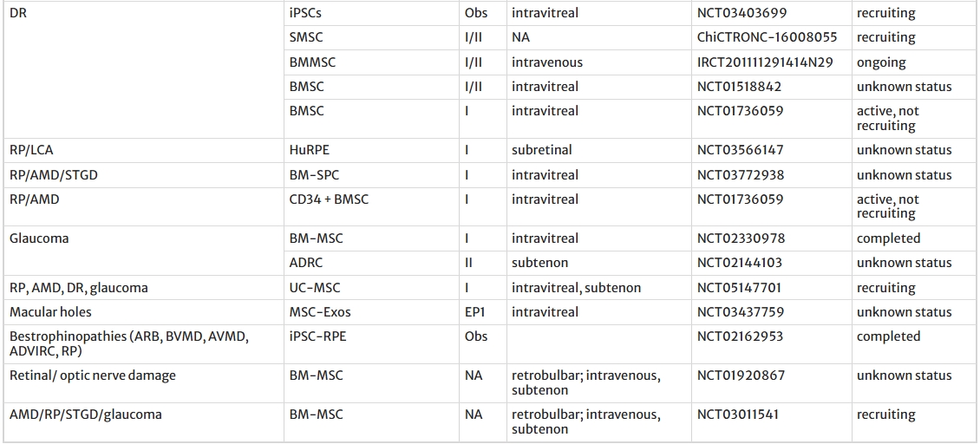Viewport: 980px width, 444px height.
Task: Click the NCT02162953 identifier
Action: (x=739, y=336)
